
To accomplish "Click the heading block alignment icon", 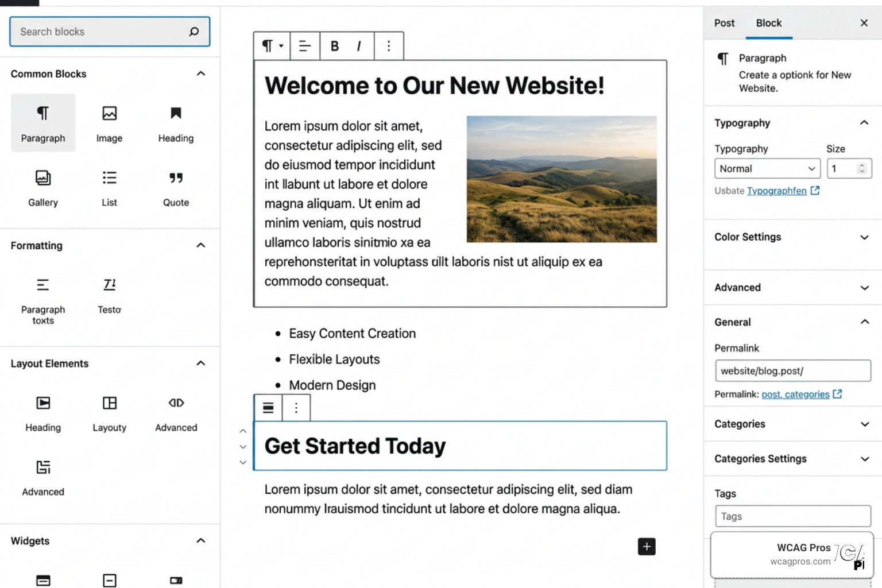I will point(268,408).
